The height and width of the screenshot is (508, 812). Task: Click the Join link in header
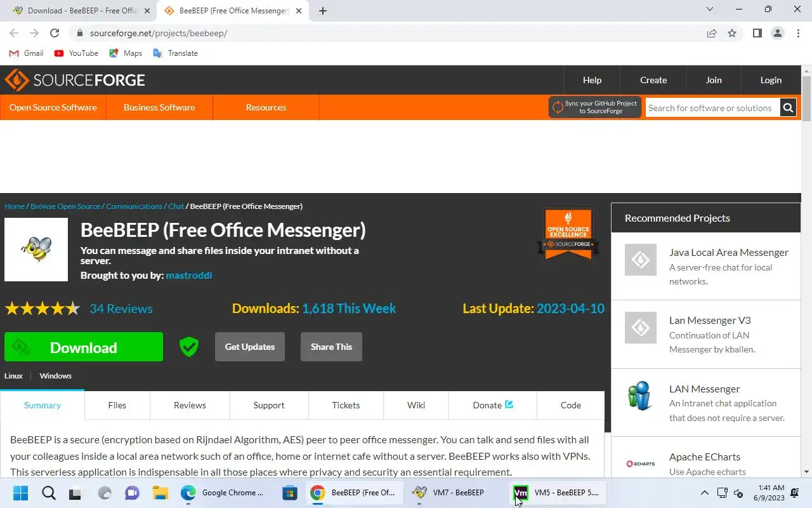714,80
